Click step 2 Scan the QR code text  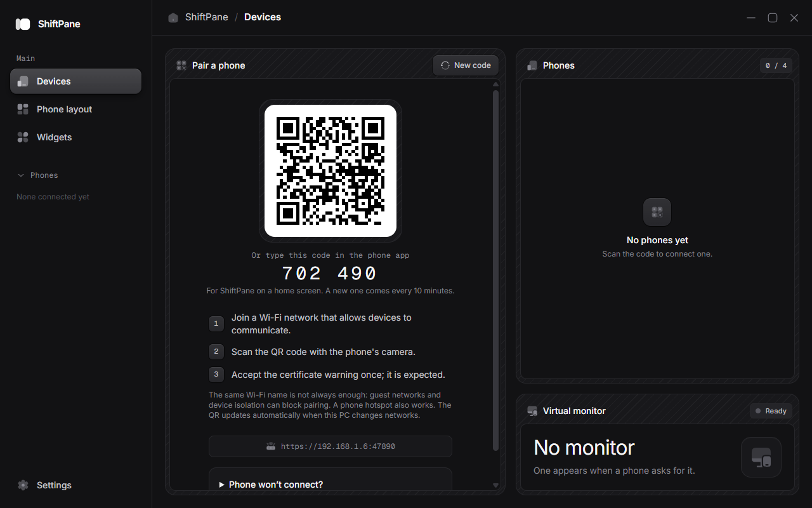point(324,352)
